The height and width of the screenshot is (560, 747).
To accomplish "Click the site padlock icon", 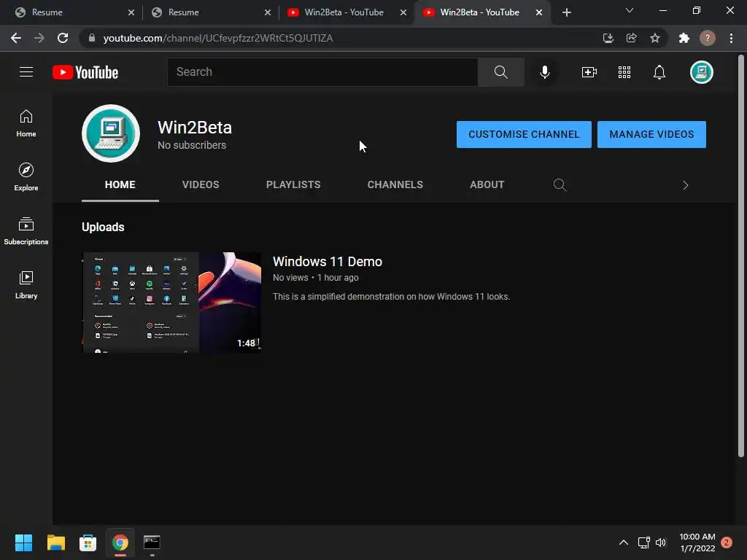I will pos(91,38).
